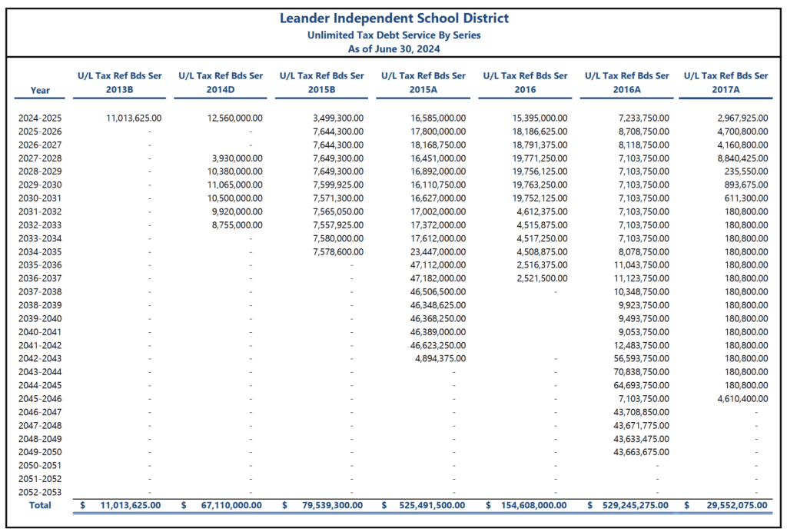Screen dimensions: 787x532
Task: Click the 525,491,500.00 total
Action: point(432,505)
